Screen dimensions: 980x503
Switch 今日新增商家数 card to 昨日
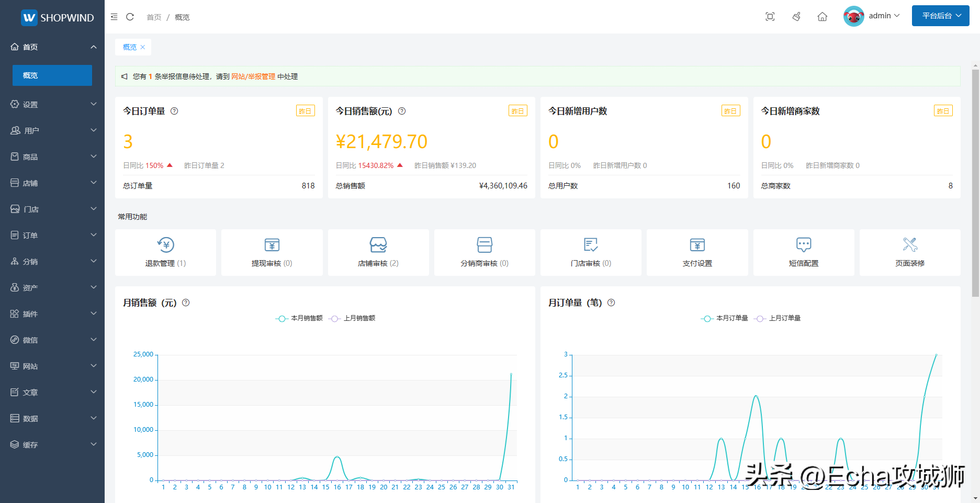(943, 111)
